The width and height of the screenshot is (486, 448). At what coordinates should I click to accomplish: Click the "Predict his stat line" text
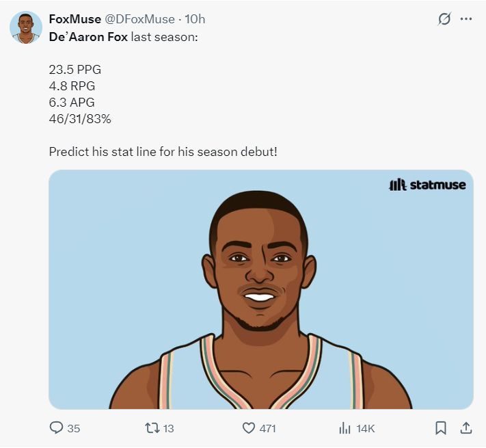point(163,151)
